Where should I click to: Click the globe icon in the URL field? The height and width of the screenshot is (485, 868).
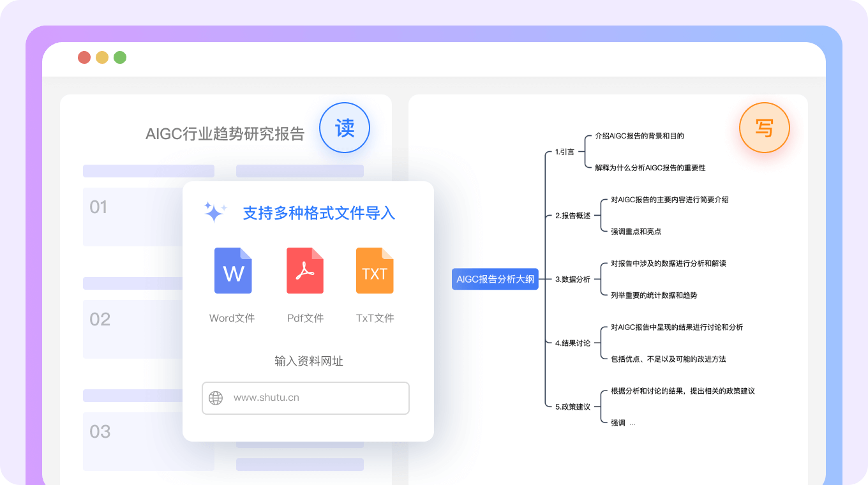(x=216, y=398)
